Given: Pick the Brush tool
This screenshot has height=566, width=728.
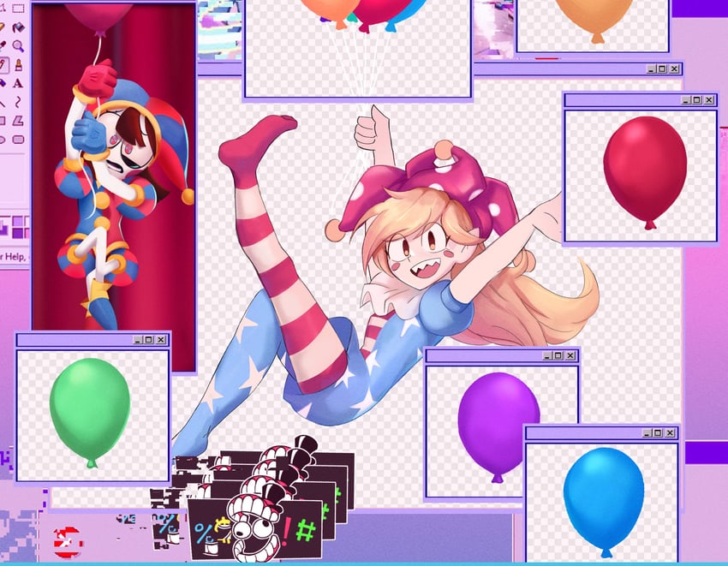Looking at the screenshot, I should pyautogui.click(x=19, y=64).
